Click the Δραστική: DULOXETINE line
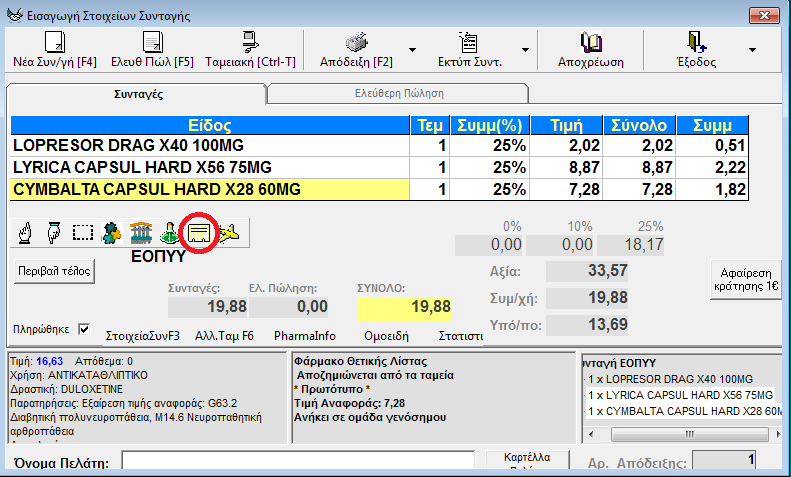Screen dimensions: 791x477 [x=66, y=389]
